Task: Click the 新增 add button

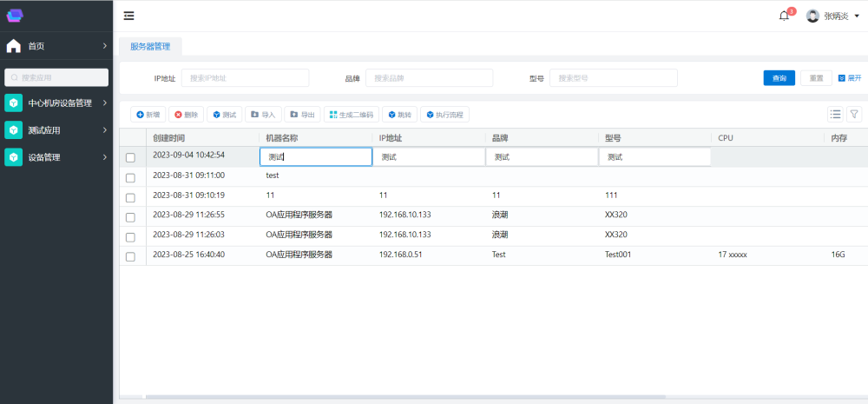Action: pyautogui.click(x=148, y=115)
